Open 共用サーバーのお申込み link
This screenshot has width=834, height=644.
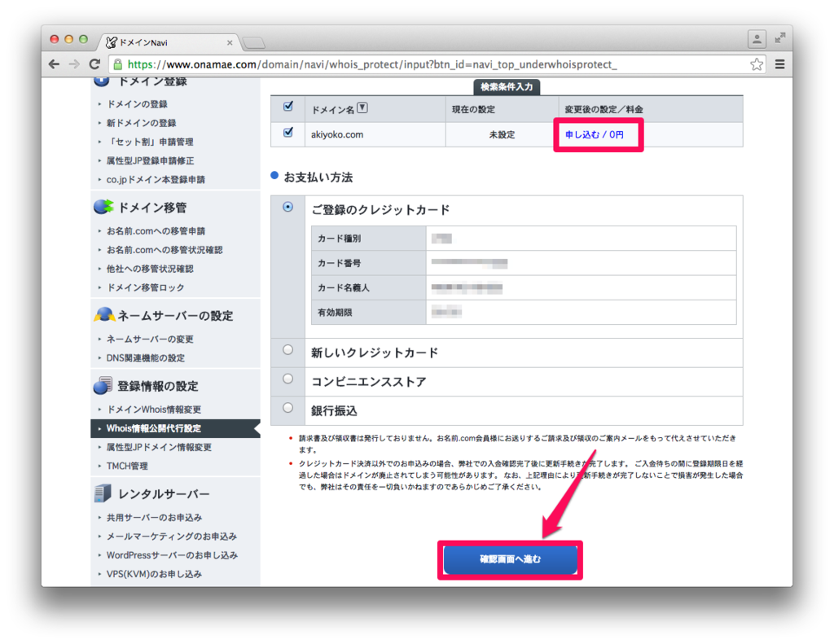click(x=154, y=518)
